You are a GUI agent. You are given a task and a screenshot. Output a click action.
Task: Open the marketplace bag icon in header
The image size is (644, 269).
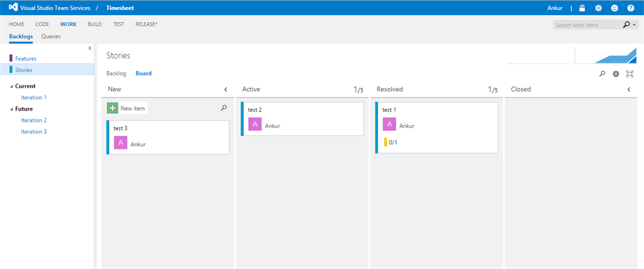pyautogui.click(x=582, y=8)
